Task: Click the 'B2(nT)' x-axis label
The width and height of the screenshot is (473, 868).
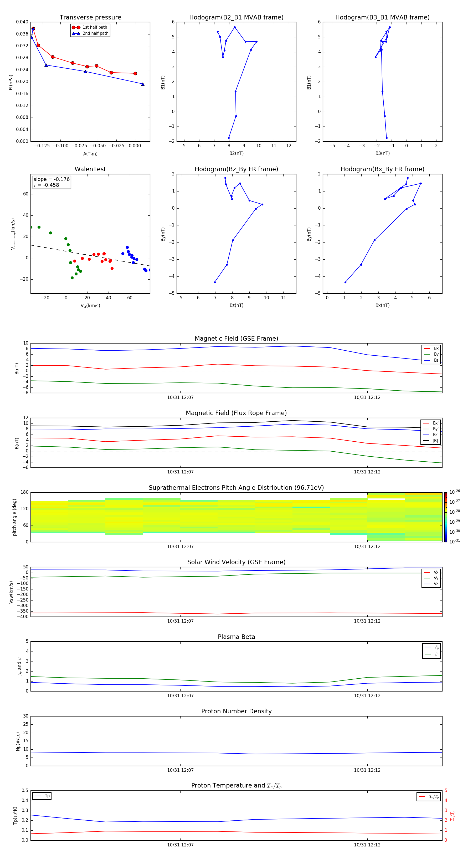Action: click(x=236, y=153)
